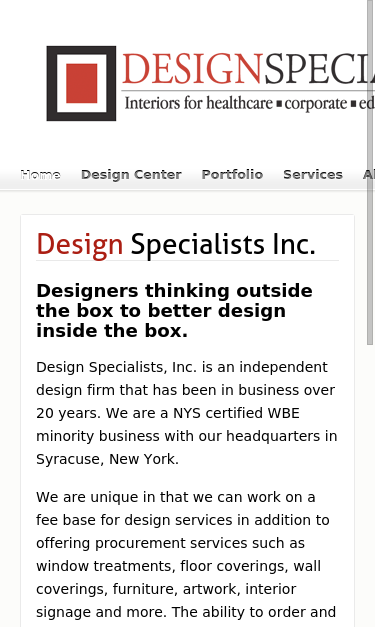Open the Home menu item
The width and height of the screenshot is (375, 627).
(40, 175)
